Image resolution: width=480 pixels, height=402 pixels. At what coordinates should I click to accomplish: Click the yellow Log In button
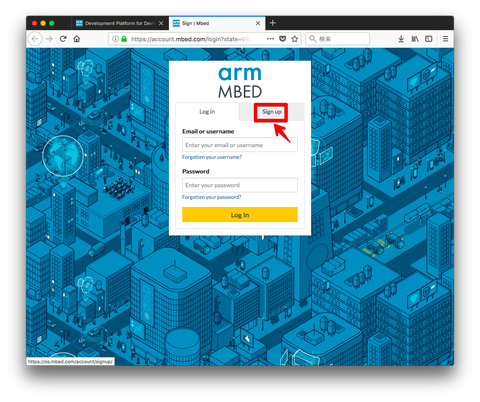click(240, 215)
